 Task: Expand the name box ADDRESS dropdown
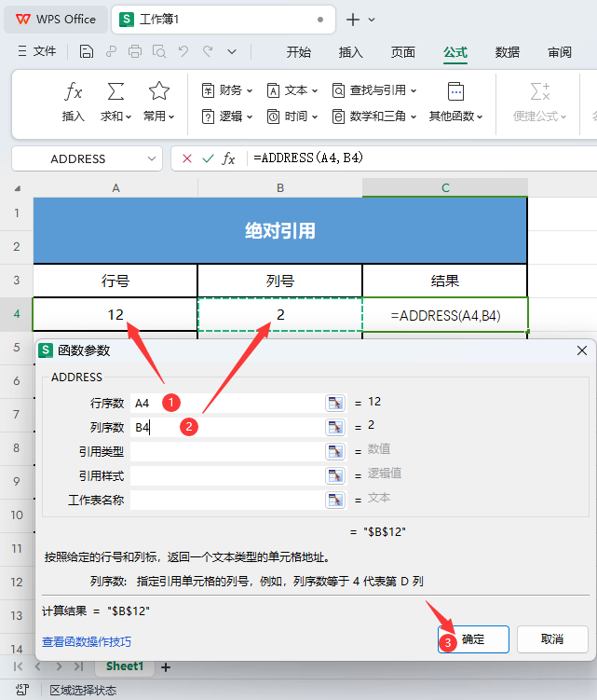[152, 158]
